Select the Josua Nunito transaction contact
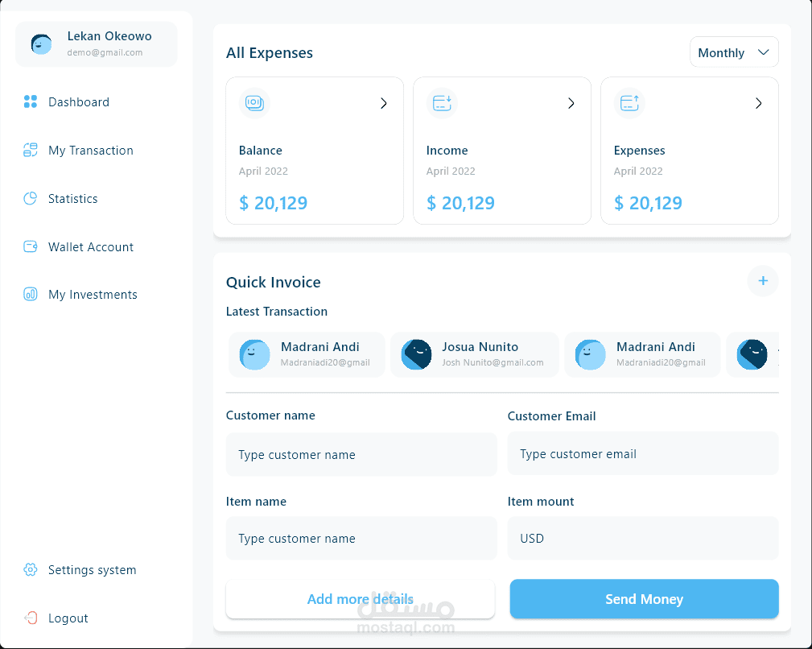The height and width of the screenshot is (649, 812). (x=475, y=354)
